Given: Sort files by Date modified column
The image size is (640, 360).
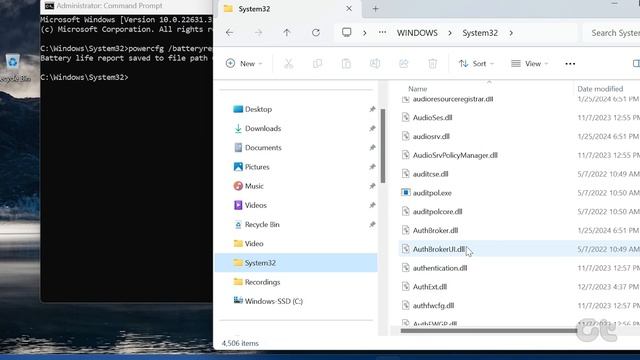Looking at the screenshot, I should [600, 89].
